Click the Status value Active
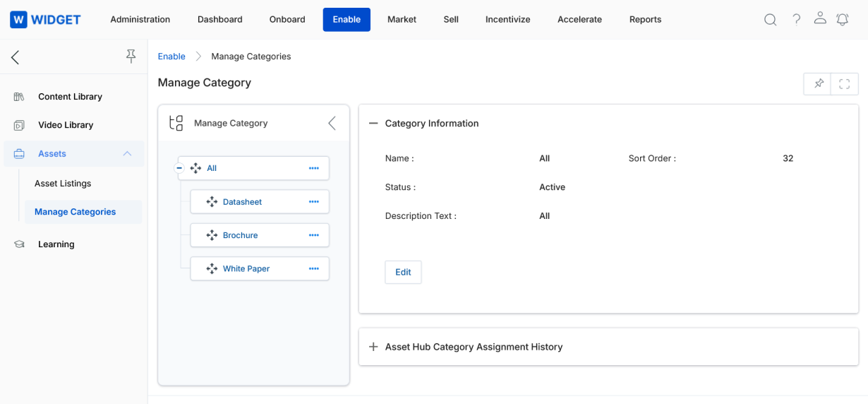 click(x=553, y=187)
